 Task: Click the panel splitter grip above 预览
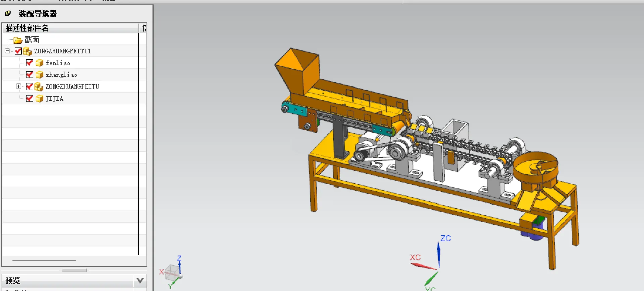74,270
